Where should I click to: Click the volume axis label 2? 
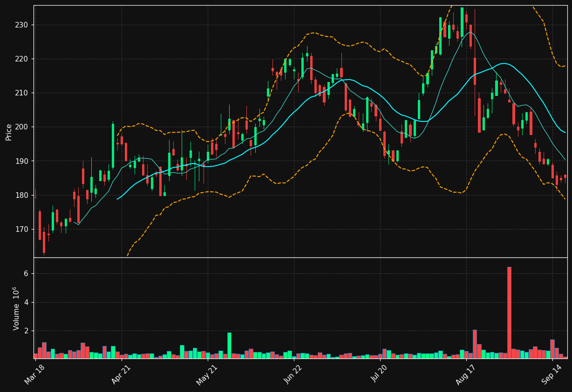(x=27, y=331)
